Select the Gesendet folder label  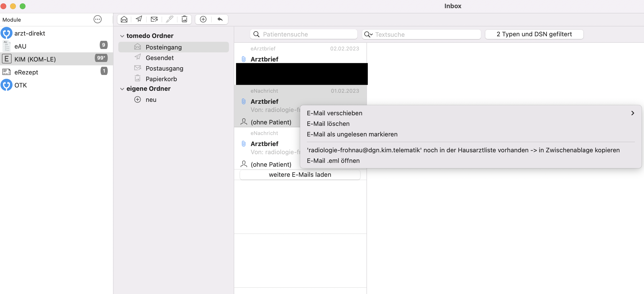pos(159,58)
